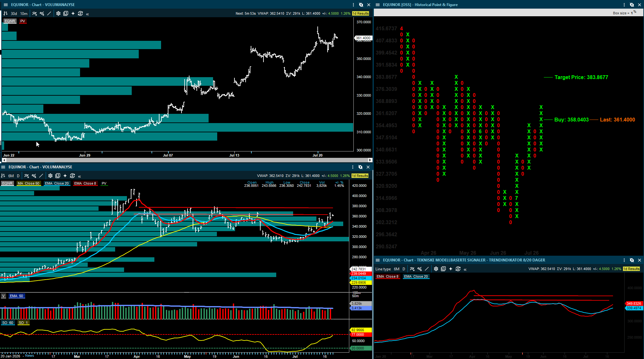Viewport: 644px width, 359px height.
Task: Toggle EQNR series label in top chart
Action: coord(10,21)
